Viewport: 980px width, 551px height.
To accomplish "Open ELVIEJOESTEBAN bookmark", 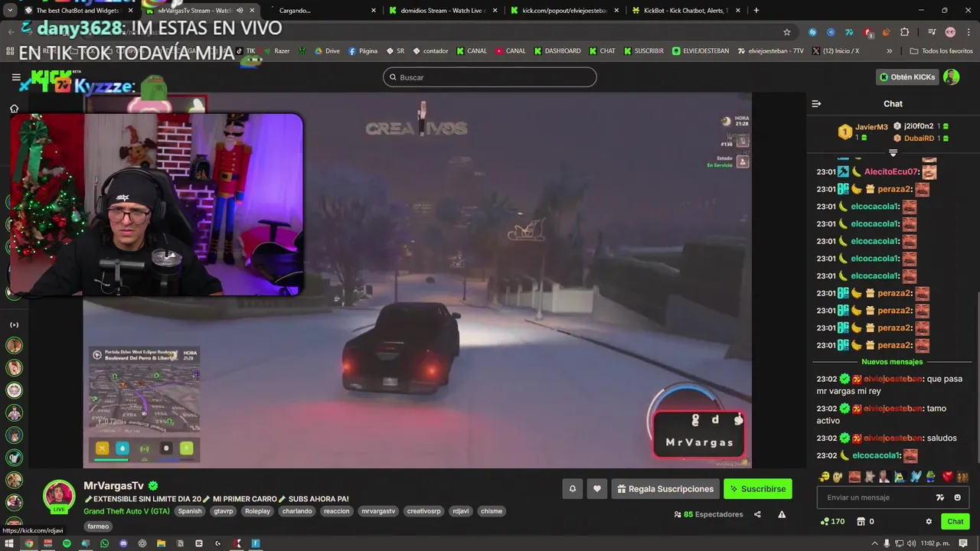I will pos(700,51).
